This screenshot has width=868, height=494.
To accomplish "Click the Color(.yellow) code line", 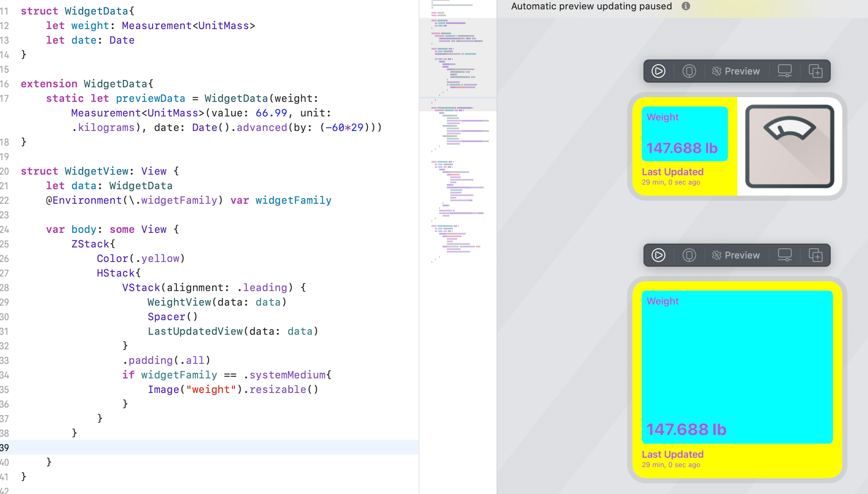I will 141,259.
